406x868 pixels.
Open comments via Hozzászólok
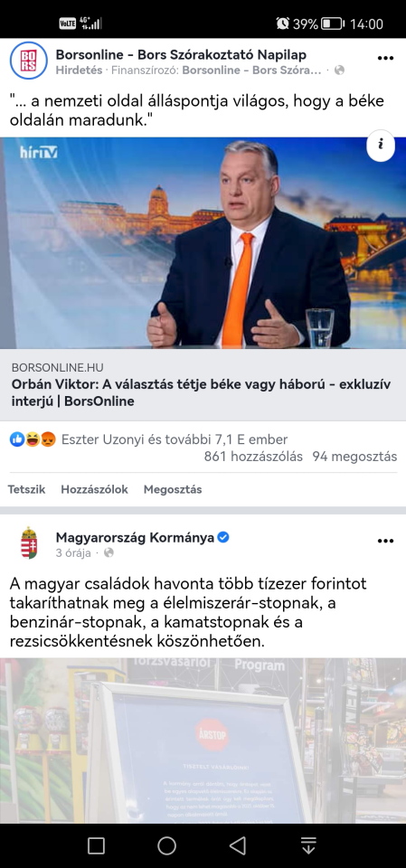click(x=95, y=489)
